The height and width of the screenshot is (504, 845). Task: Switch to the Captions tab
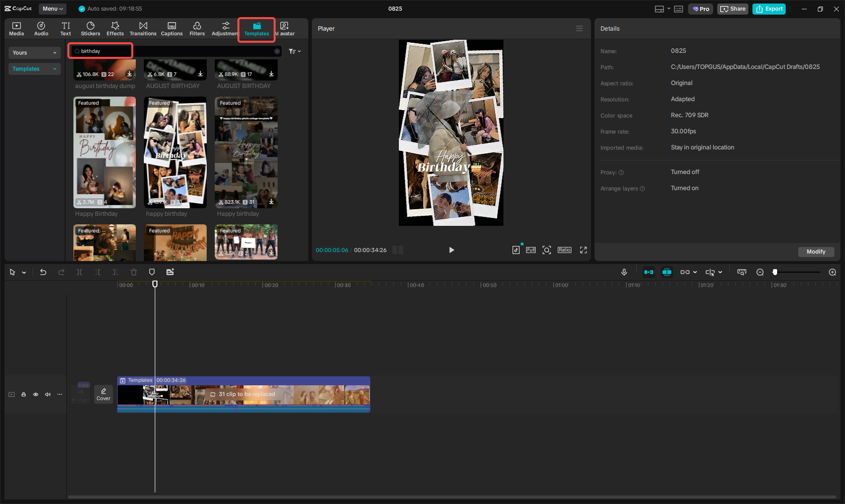point(172,28)
